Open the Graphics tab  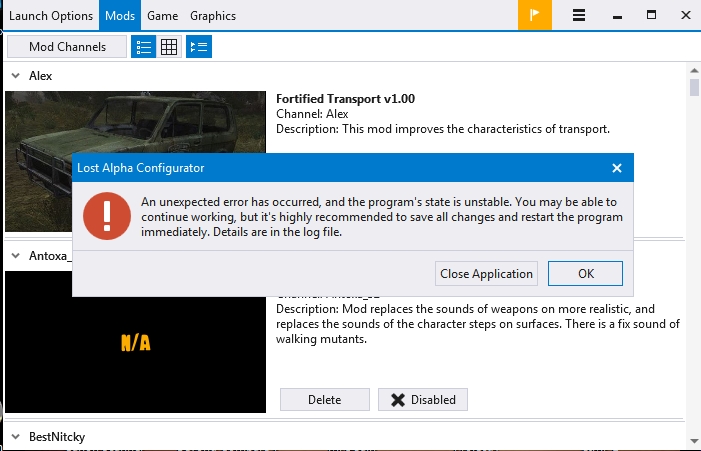213,16
